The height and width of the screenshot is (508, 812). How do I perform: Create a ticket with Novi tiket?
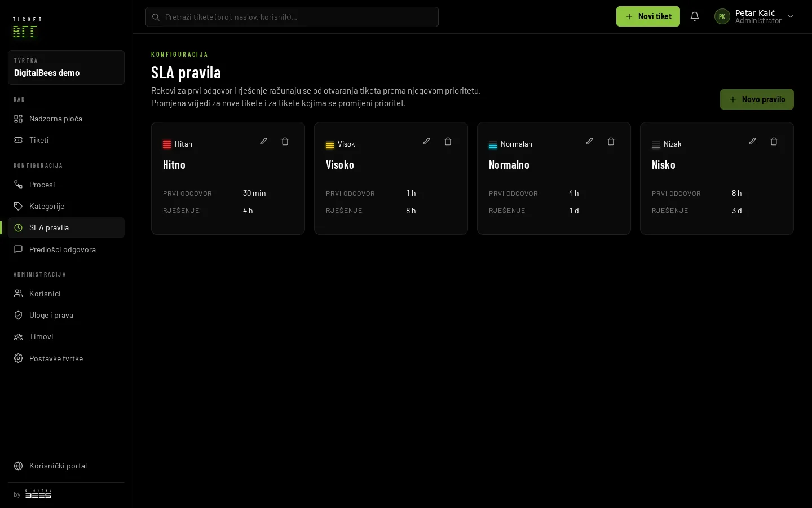648,16
